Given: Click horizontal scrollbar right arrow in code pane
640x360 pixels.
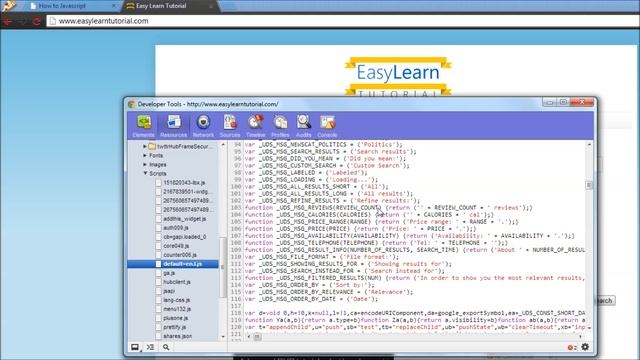Looking at the screenshot, I should click(580, 337).
